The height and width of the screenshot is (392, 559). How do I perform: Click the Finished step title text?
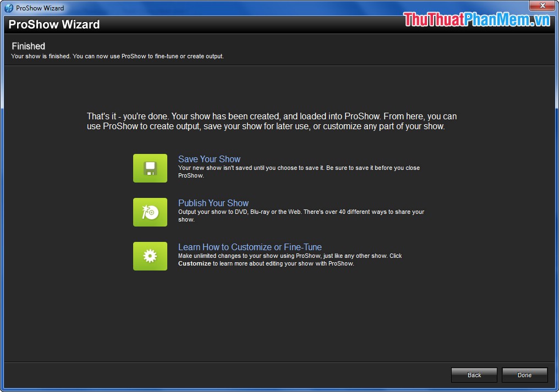click(28, 46)
